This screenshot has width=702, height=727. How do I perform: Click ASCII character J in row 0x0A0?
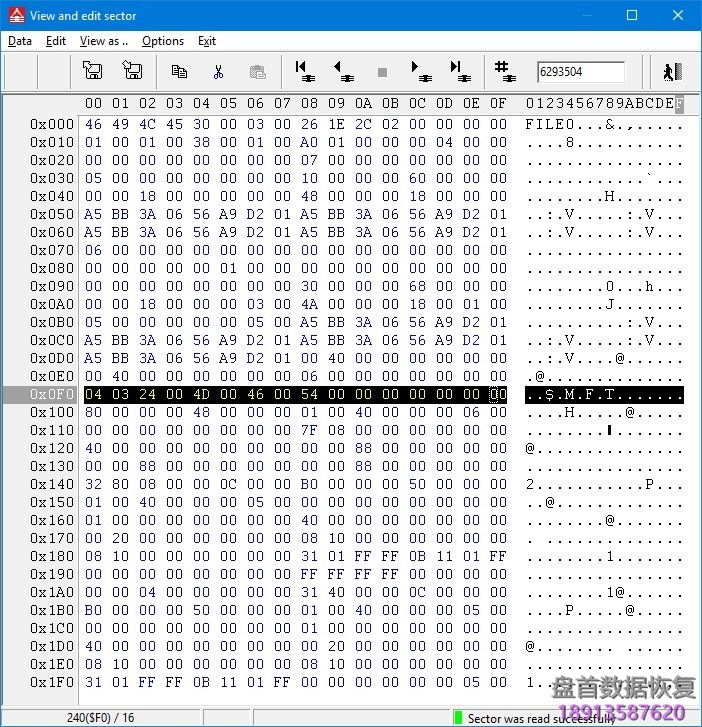coord(610,304)
